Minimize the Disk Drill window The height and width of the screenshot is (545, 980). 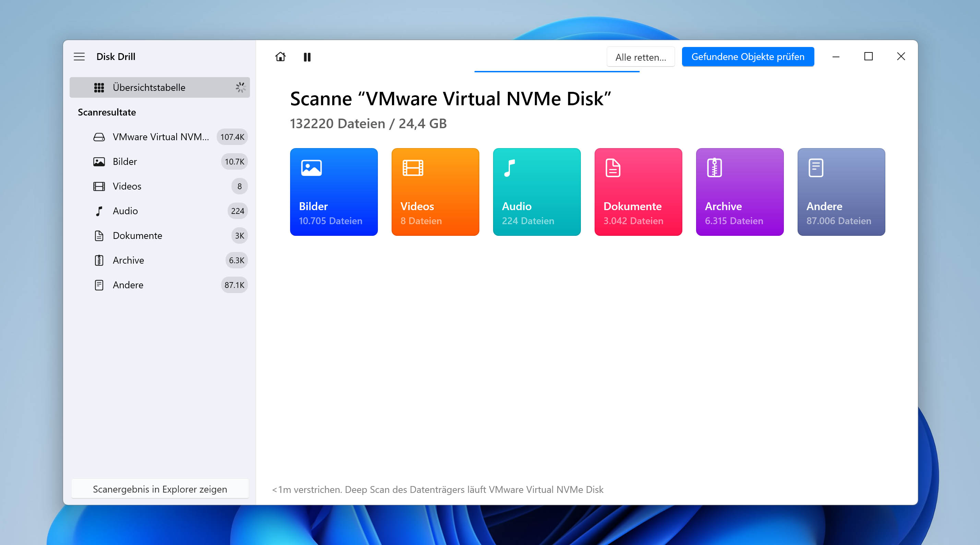click(x=836, y=57)
